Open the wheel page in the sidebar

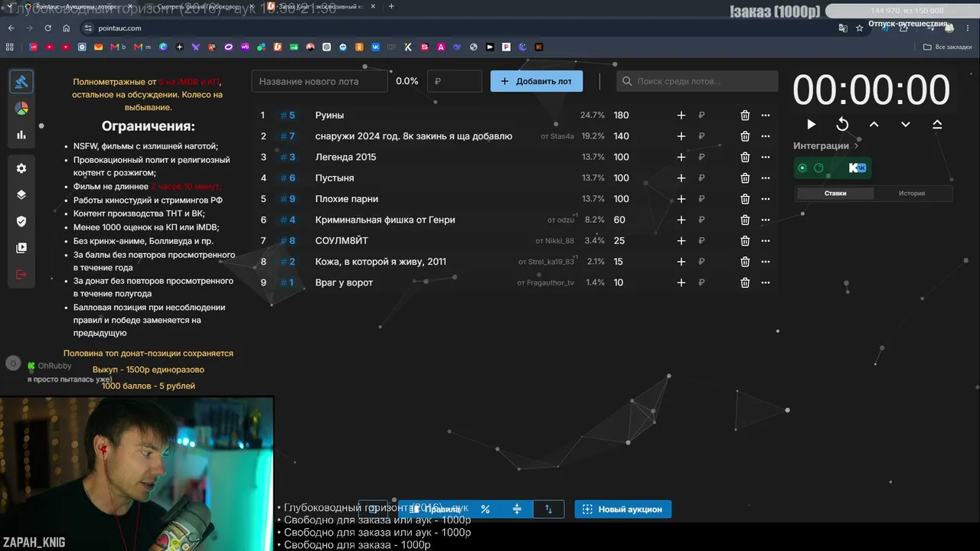(x=21, y=109)
